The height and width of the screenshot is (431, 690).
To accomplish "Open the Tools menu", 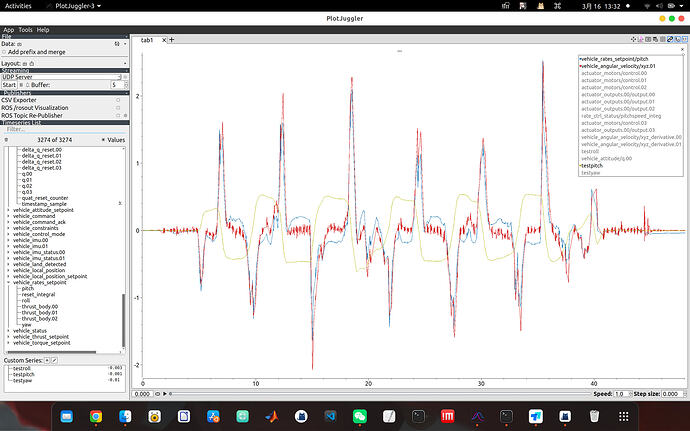I will pyautogui.click(x=25, y=30).
